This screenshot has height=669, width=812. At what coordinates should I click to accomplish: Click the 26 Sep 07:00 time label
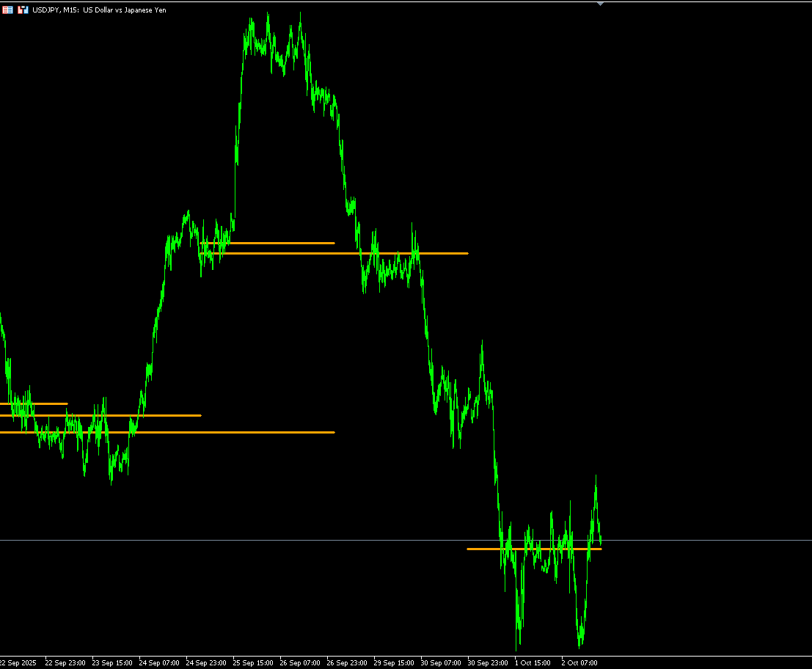pyautogui.click(x=300, y=663)
